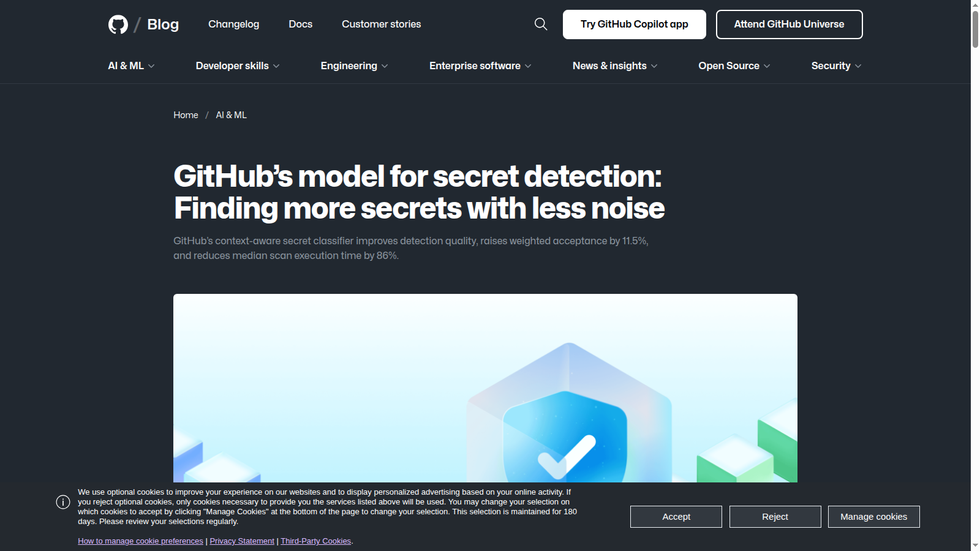The width and height of the screenshot is (980, 551).
Task: Open AI & ML breadcrumb link
Action: coord(231,115)
